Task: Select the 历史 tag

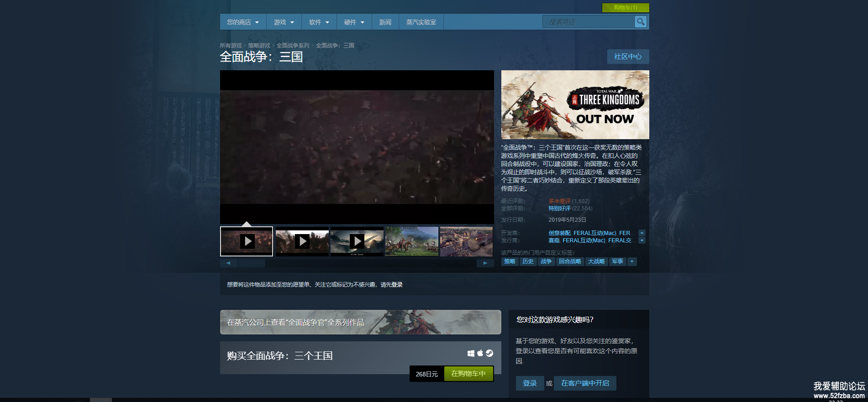Action: point(528,261)
